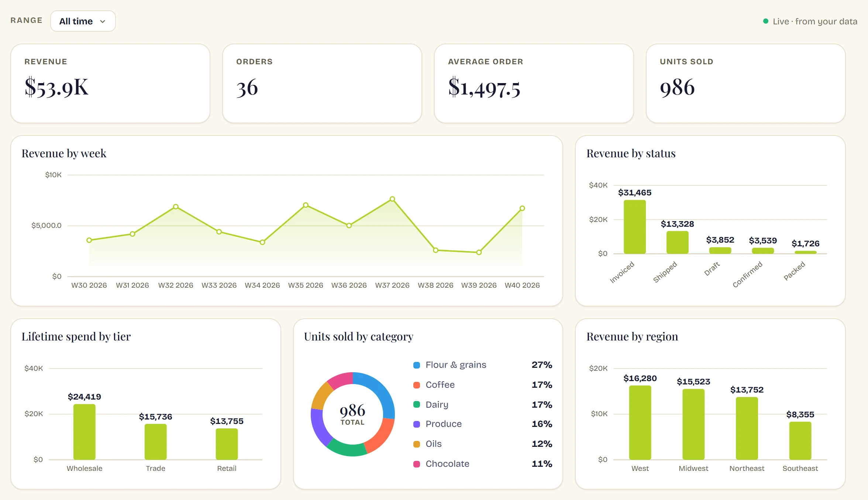The height and width of the screenshot is (500, 868).
Task: Click the W35 2026 data point
Action: pyautogui.click(x=306, y=205)
